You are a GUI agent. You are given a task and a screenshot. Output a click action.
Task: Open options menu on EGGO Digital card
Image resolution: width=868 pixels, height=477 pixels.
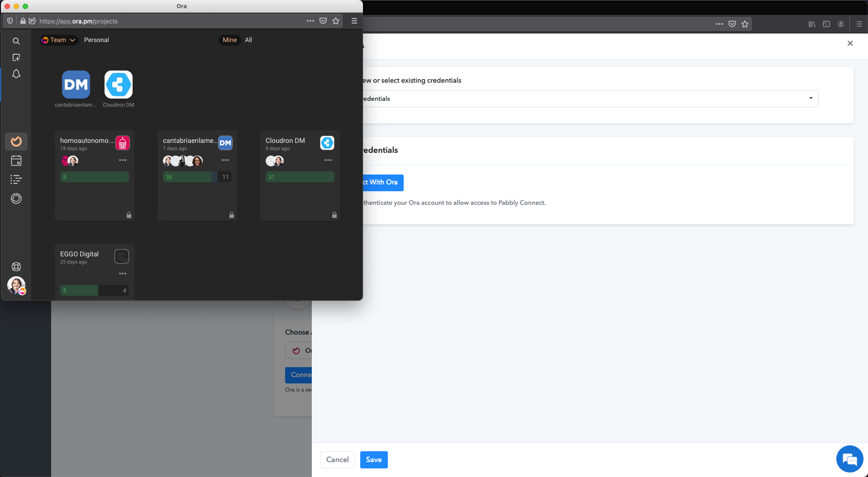123,274
